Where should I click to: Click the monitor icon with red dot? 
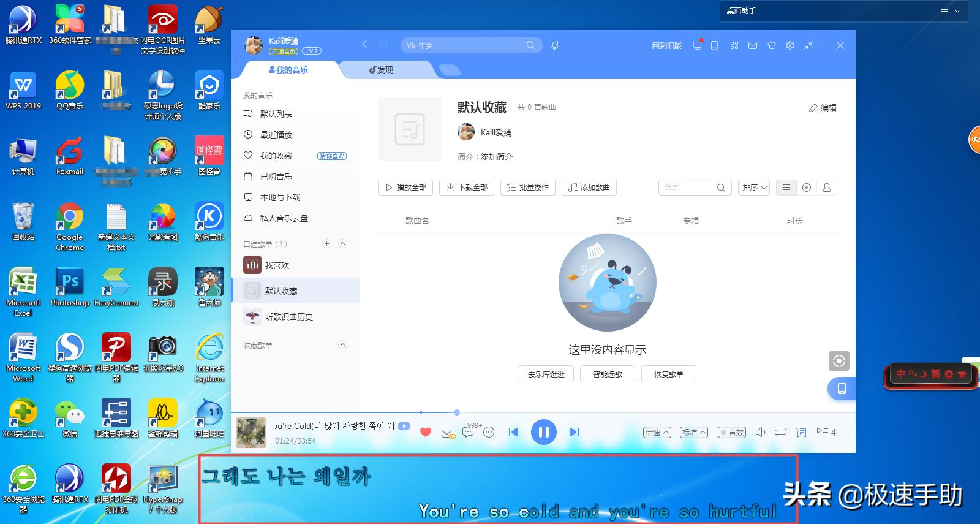(697, 45)
